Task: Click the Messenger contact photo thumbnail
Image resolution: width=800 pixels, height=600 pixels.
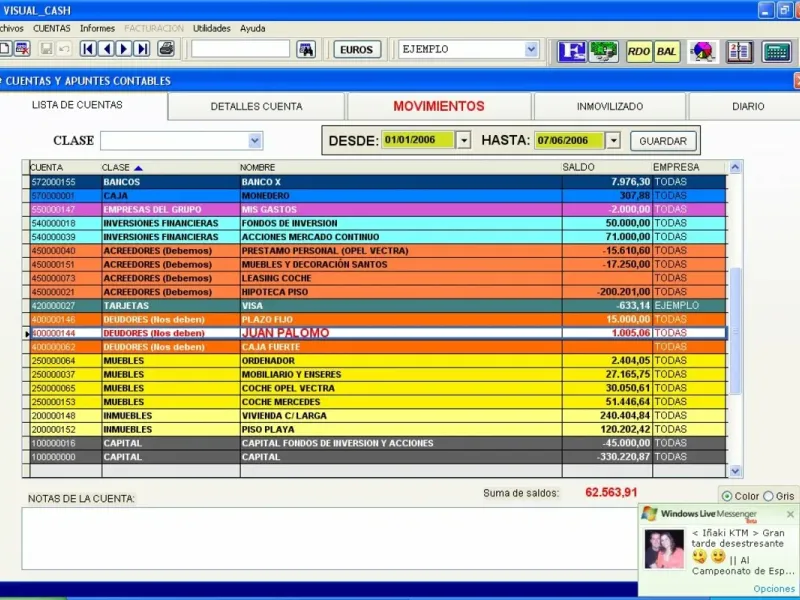Action: [x=664, y=549]
